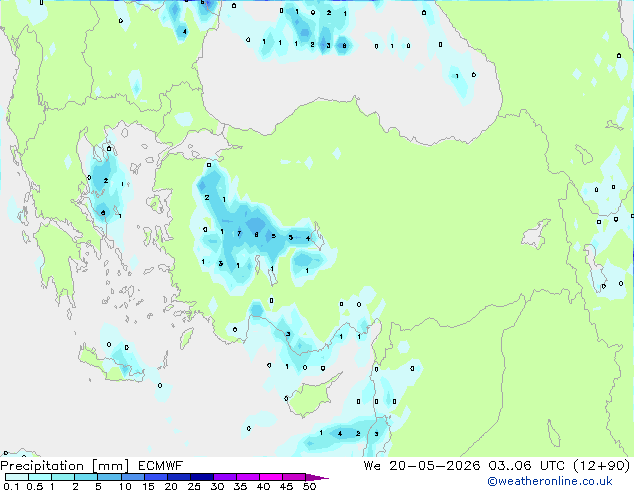Select legend swatch between 1 and 2
Viewport: 634px width, 490px height.
[x=63, y=477]
